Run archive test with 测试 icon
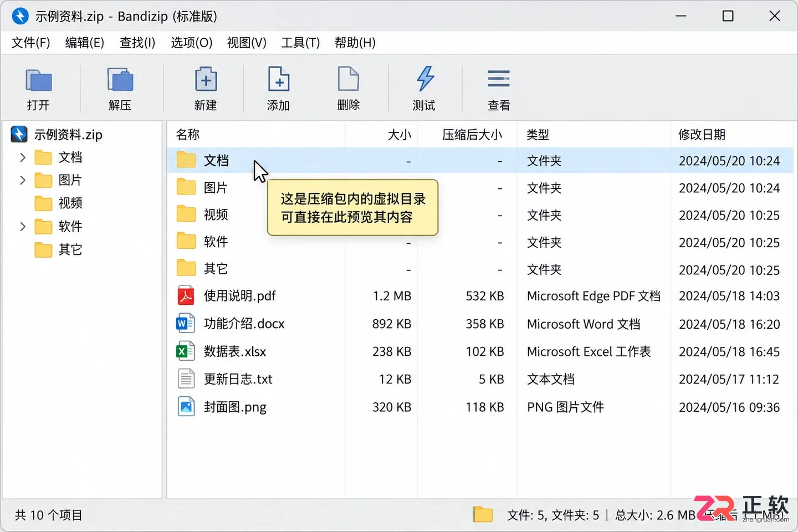The image size is (798, 532). click(424, 79)
